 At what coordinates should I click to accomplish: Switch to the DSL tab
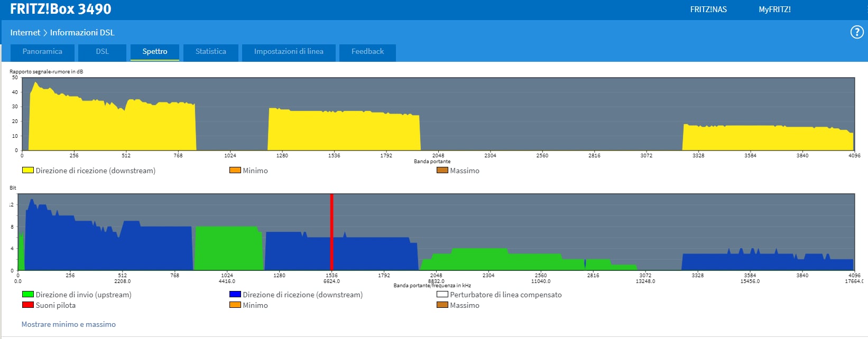tap(102, 52)
